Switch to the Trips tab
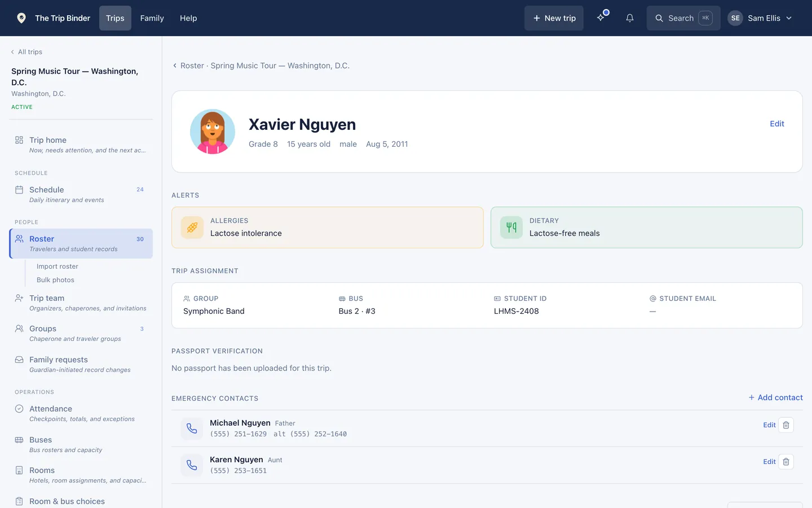 point(115,18)
